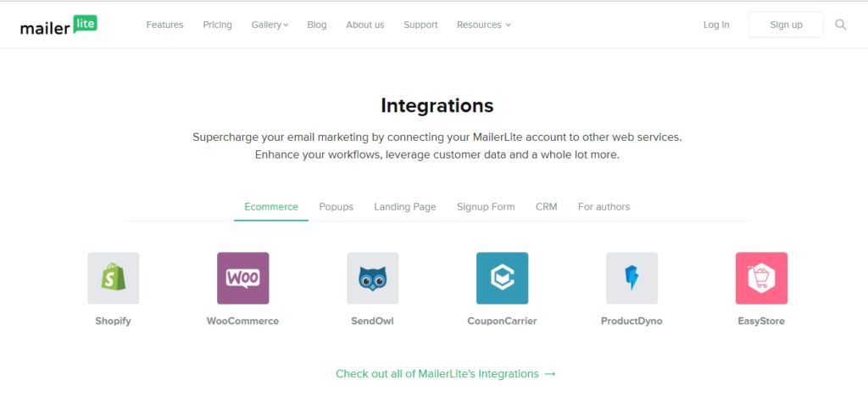Click the search magnifier icon
The width and height of the screenshot is (868, 419).
pyautogui.click(x=841, y=25)
